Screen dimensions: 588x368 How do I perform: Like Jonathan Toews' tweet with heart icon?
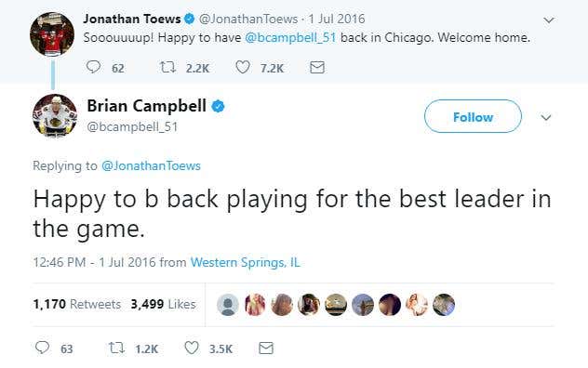[243, 68]
